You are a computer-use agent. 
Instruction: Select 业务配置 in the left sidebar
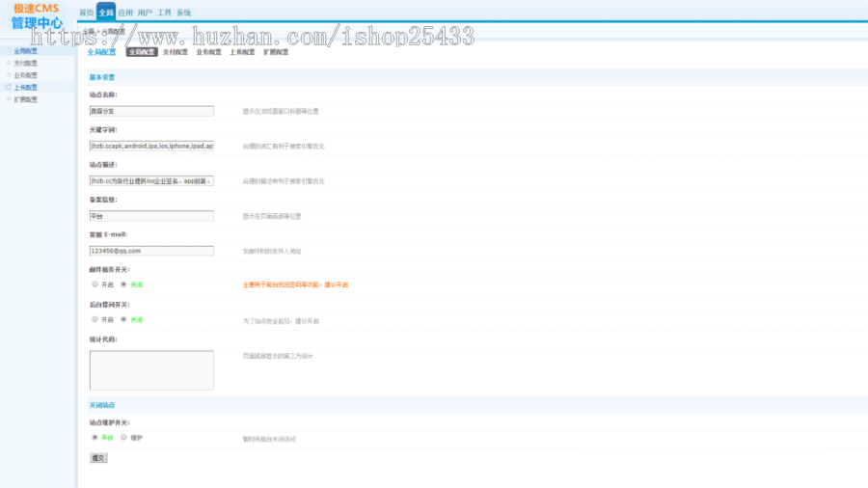tap(25, 75)
